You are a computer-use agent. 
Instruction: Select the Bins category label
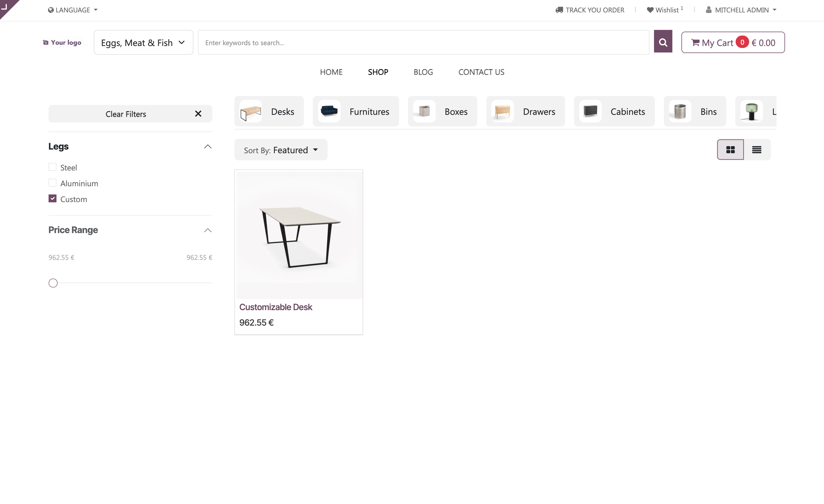(x=709, y=112)
